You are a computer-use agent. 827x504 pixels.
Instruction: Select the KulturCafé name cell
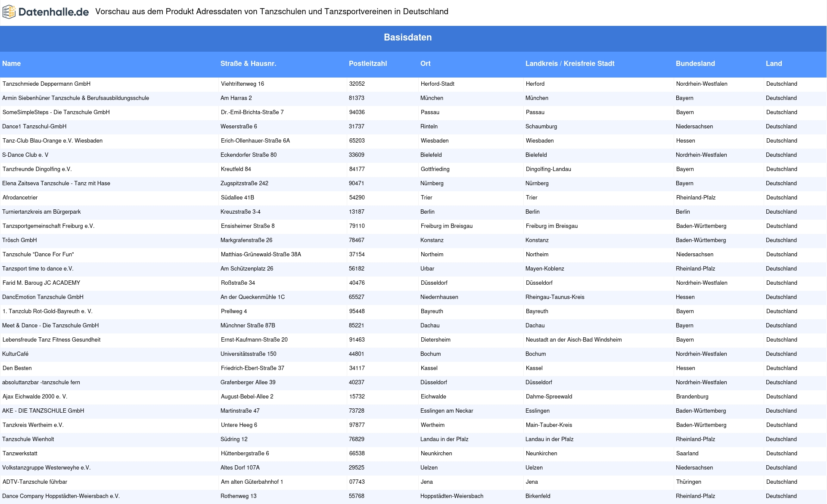click(16, 354)
